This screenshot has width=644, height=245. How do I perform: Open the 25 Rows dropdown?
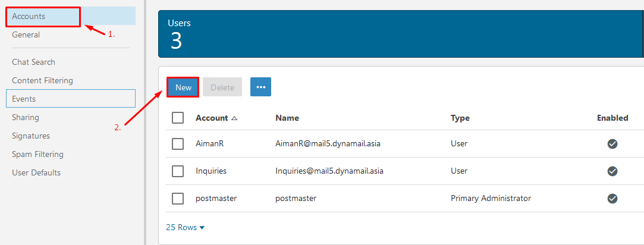click(186, 227)
